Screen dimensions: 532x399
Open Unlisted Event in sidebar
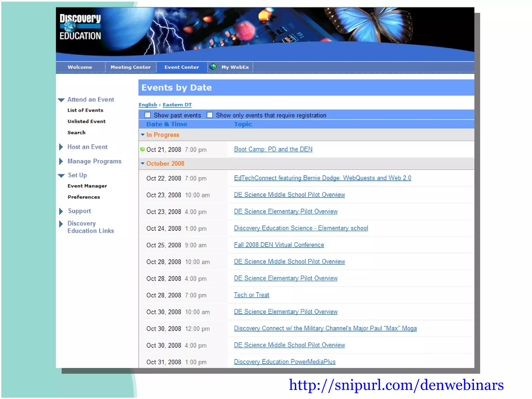click(87, 121)
